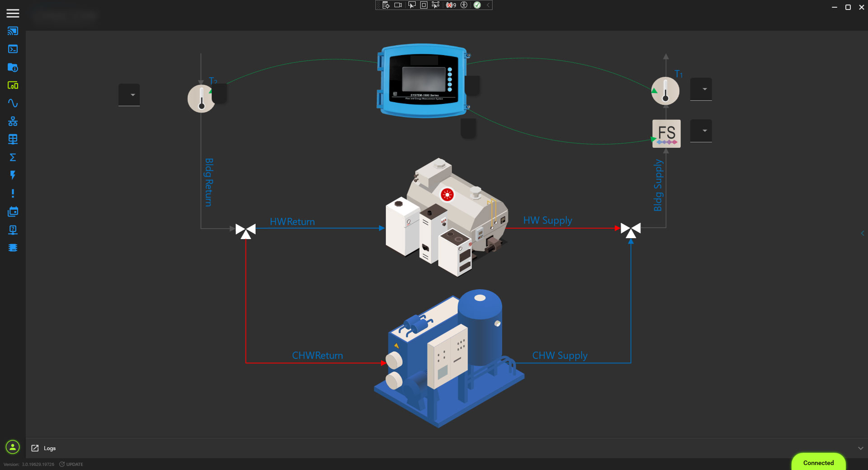Open the hamburger menu

[13, 13]
